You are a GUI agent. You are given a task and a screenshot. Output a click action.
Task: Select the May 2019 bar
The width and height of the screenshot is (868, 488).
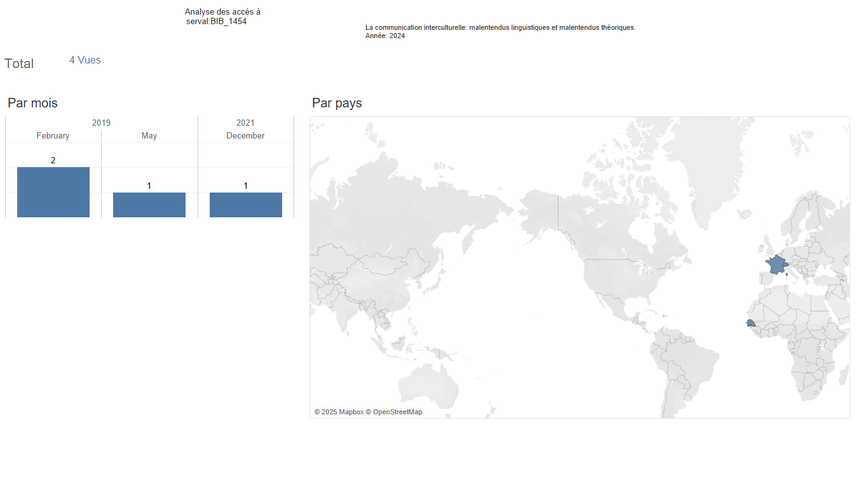coord(149,205)
